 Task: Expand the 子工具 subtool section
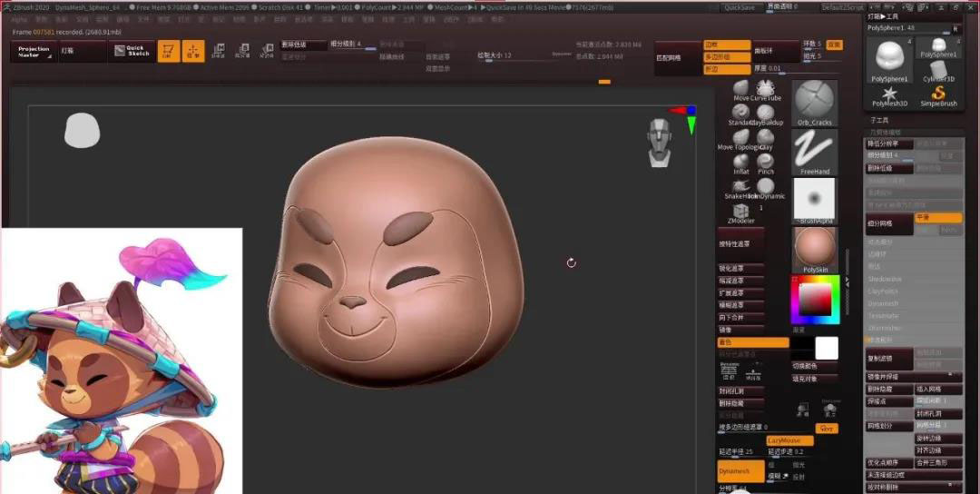879,120
